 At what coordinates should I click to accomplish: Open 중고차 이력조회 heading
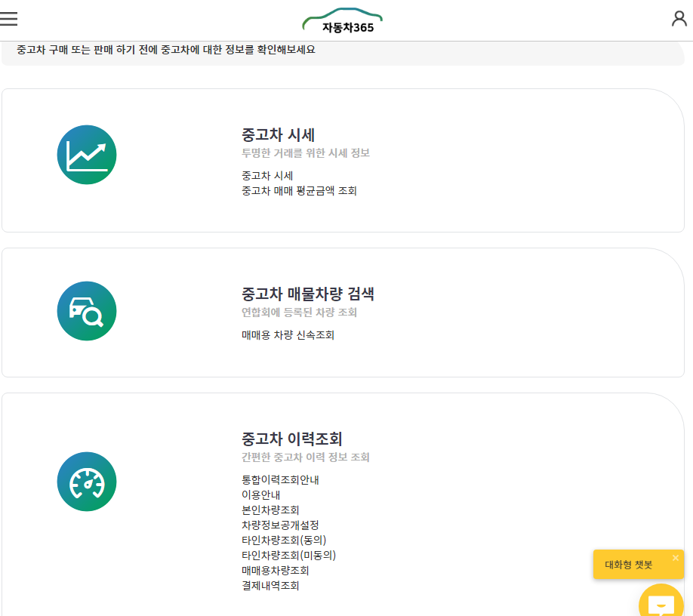[x=291, y=439]
